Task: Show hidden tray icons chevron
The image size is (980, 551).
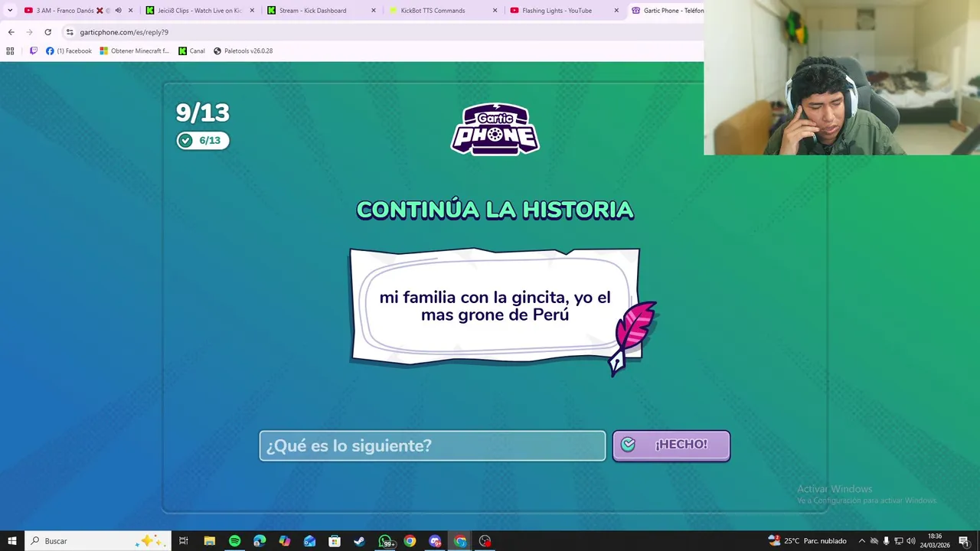Action: click(861, 541)
